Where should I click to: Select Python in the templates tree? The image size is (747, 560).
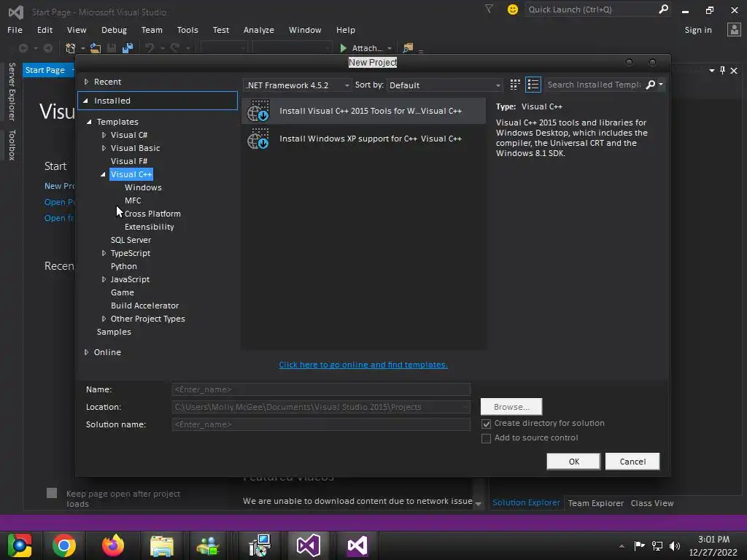point(123,266)
